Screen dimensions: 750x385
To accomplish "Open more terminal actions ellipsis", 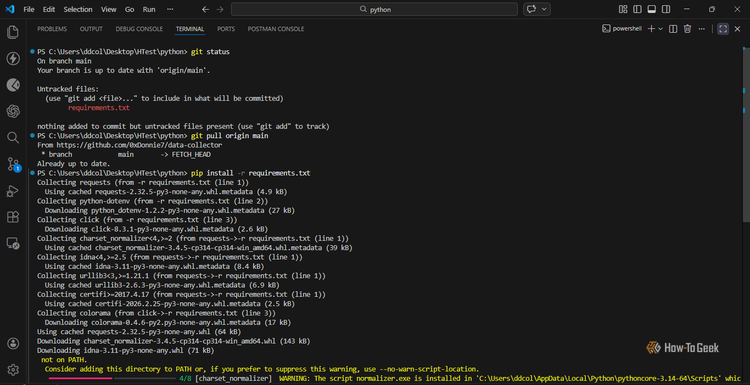I will (702, 29).
